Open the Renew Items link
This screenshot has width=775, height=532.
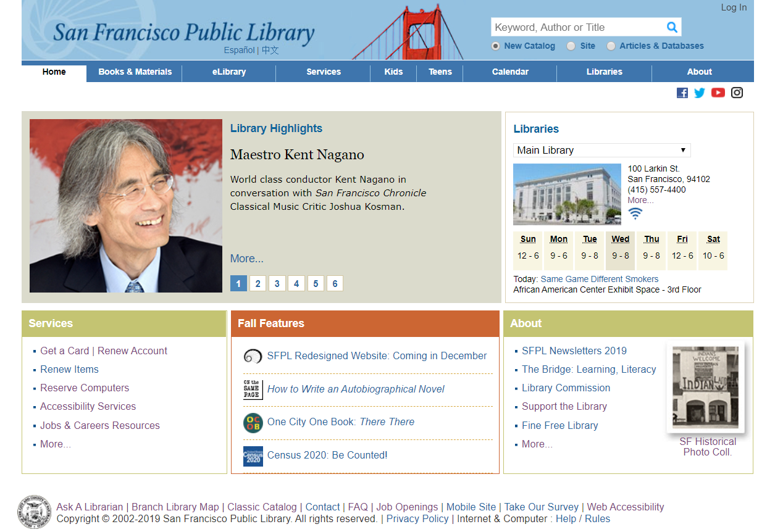70,369
